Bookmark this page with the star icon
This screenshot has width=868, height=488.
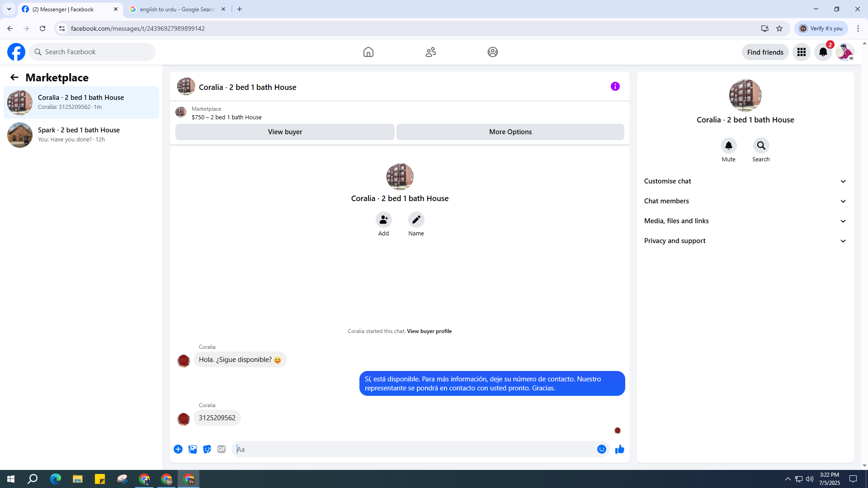coord(779,28)
